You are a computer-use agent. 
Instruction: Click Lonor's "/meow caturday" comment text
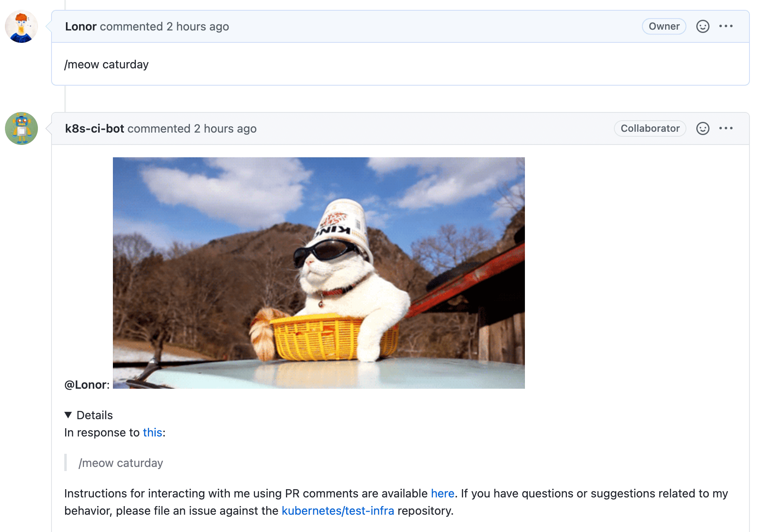coord(106,64)
